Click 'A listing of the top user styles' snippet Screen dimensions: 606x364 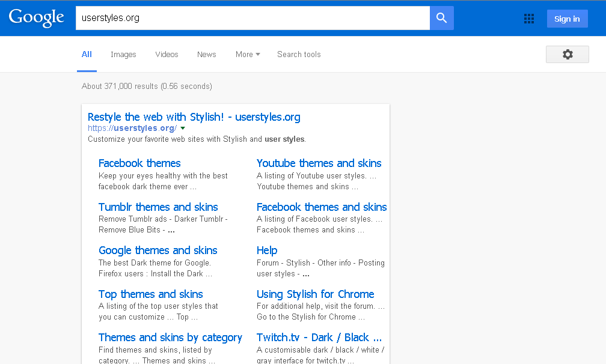tap(159, 312)
